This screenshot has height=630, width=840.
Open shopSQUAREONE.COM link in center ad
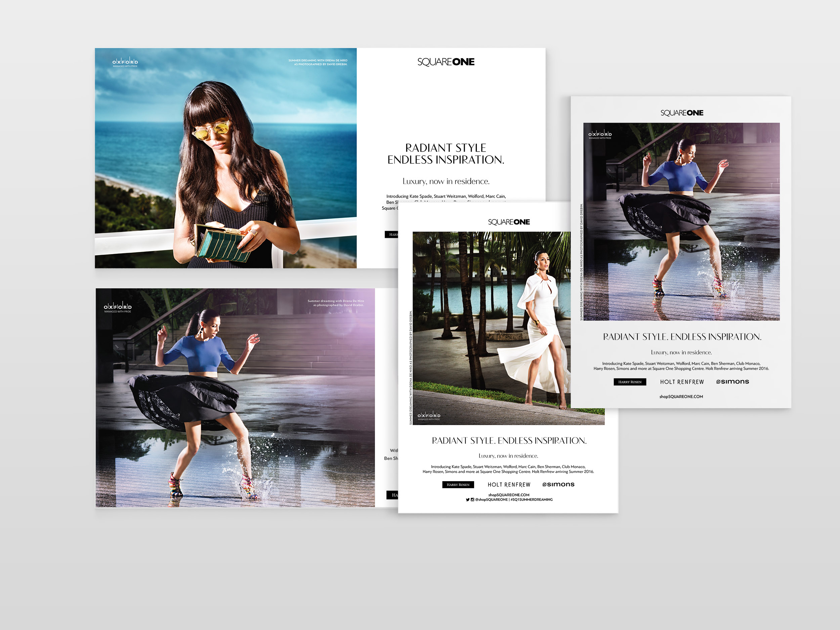pos(509,495)
